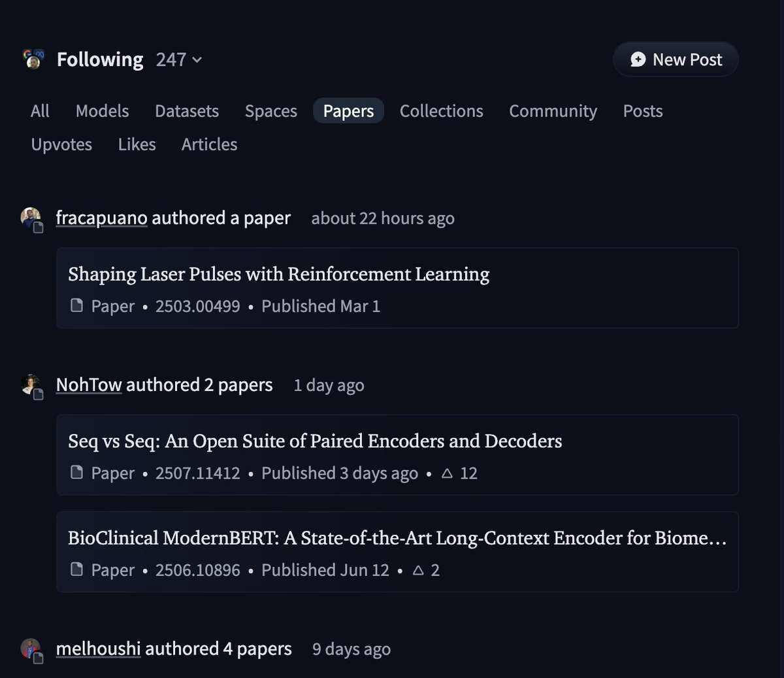The width and height of the screenshot is (784, 678).
Task: Switch to the Collections tab
Action: click(x=441, y=110)
